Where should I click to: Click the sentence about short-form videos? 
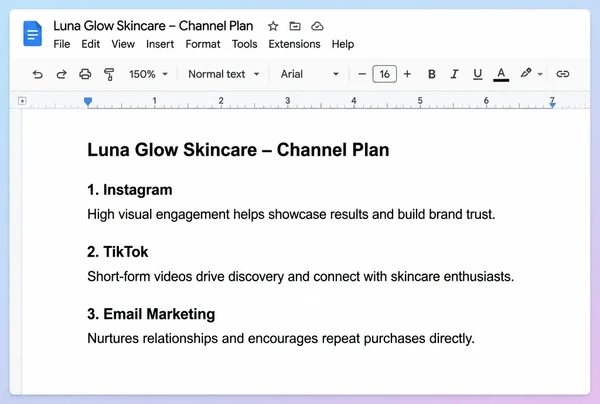click(300, 277)
